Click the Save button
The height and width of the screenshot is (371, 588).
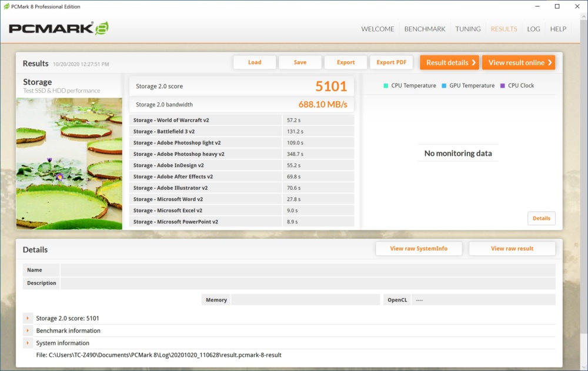click(300, 62)
